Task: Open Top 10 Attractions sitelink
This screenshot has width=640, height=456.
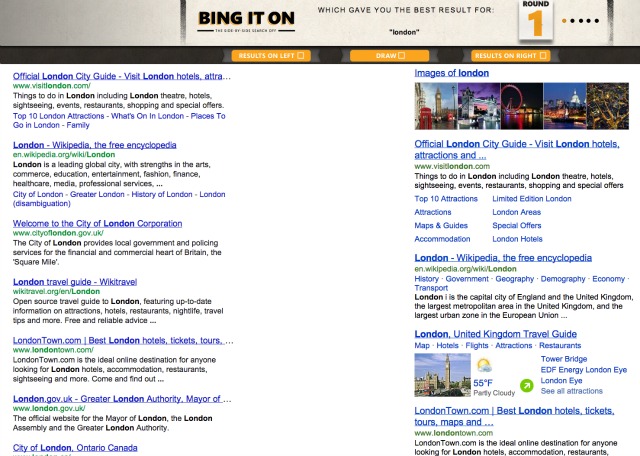Action: (446, 199)
